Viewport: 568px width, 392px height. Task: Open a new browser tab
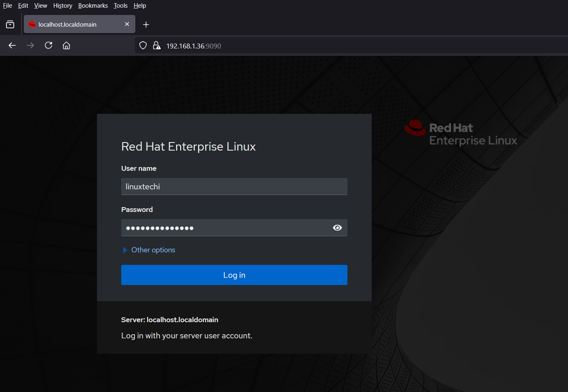click(x=146, y=25)
